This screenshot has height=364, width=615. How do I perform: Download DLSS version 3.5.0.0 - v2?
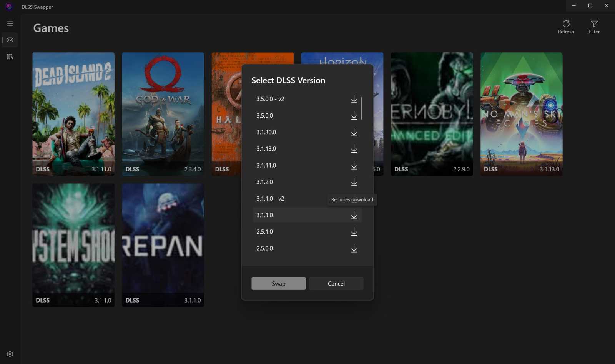(354, 99)
